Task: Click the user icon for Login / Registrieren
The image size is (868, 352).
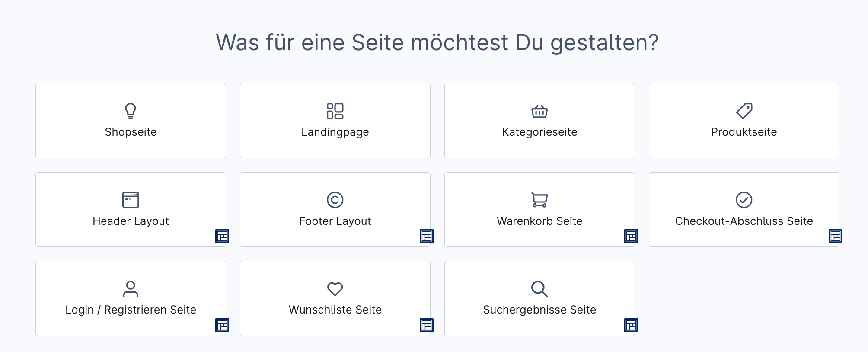Action: click(x=131, y=289)
